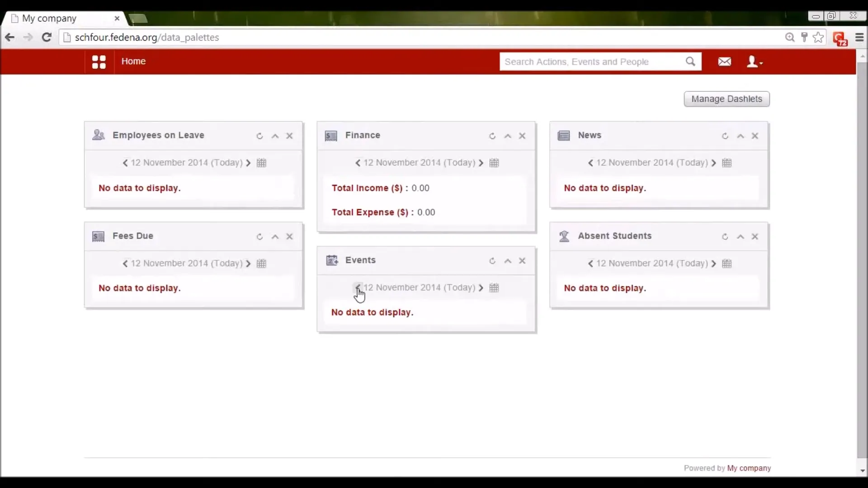The height and width of the screenshot is (488, 868).
Task: Open the Fedena apps grid icon
Action: (98, 61)
